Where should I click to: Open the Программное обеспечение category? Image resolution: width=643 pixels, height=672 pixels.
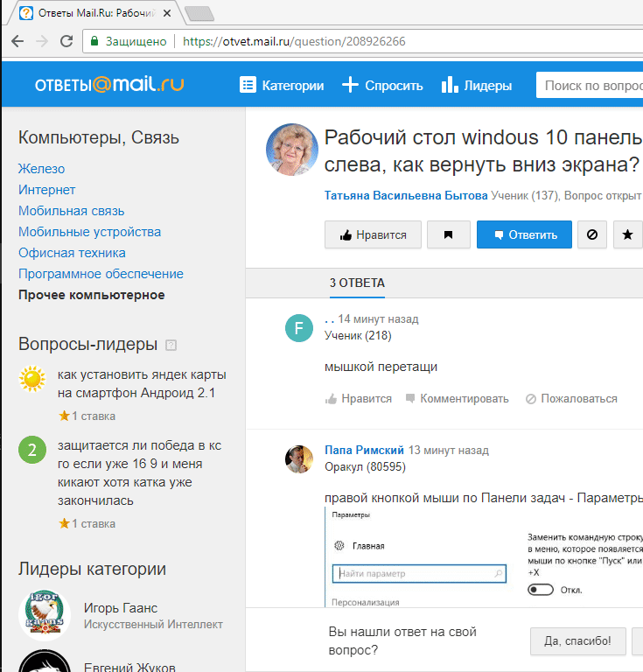point(101,273)
